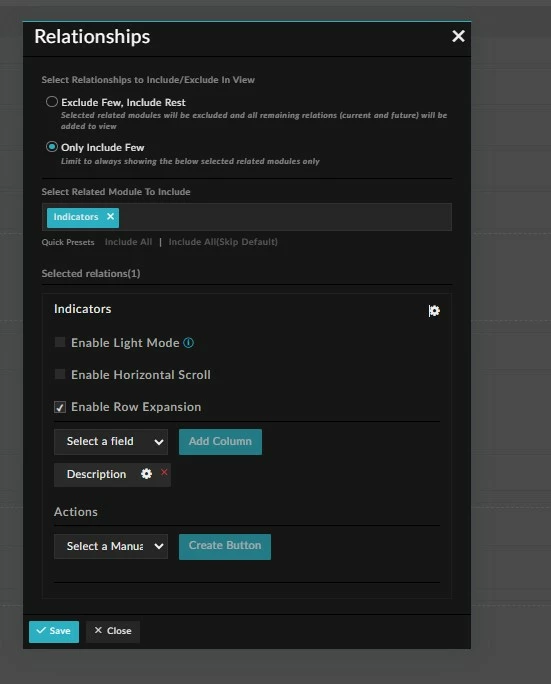This screenshot has width=551, height=684.
Task: Open Description column settings gear
Action: pos(147,474)
